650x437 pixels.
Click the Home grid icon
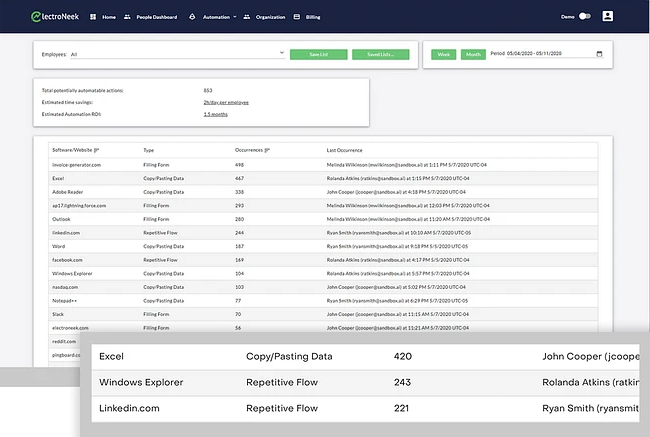pyautogui.click(x=93, y=17)
